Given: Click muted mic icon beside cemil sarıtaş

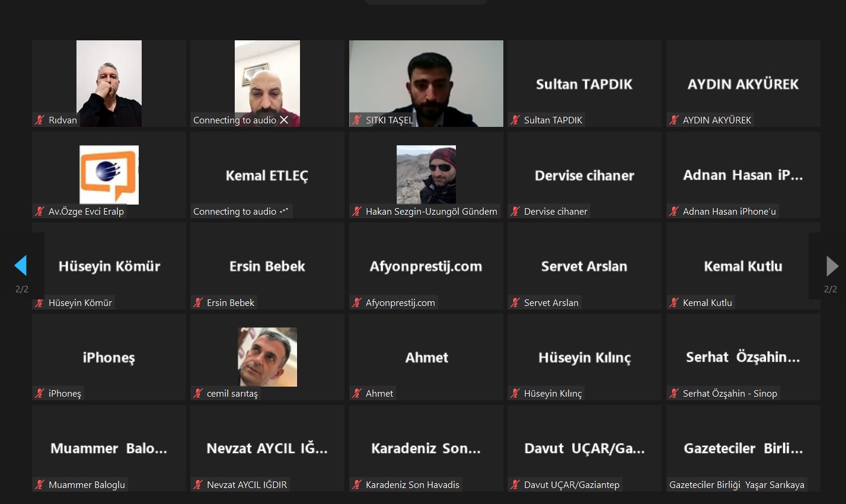Looking at the screenshot, I should click(x=198, y=393).
